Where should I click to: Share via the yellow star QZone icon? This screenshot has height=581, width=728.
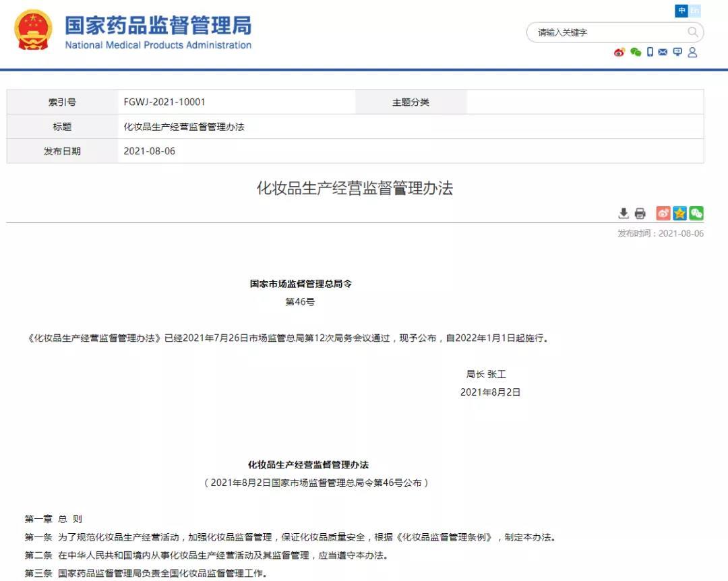pos(679,213)
